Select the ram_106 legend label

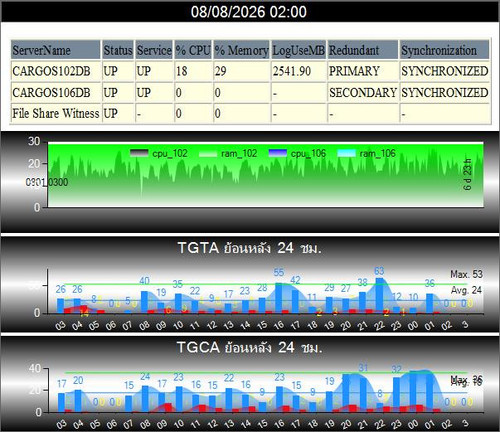[378, 153]
